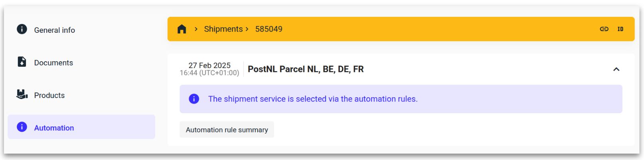Copy shipment link with chain icon
This screenshot has height=160, width=644.
coord(604,29)
